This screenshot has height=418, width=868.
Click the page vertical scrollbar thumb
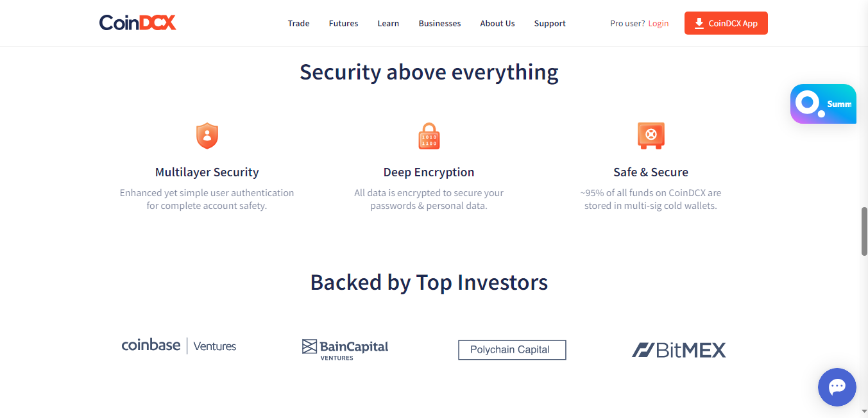[x=864, y=231]
